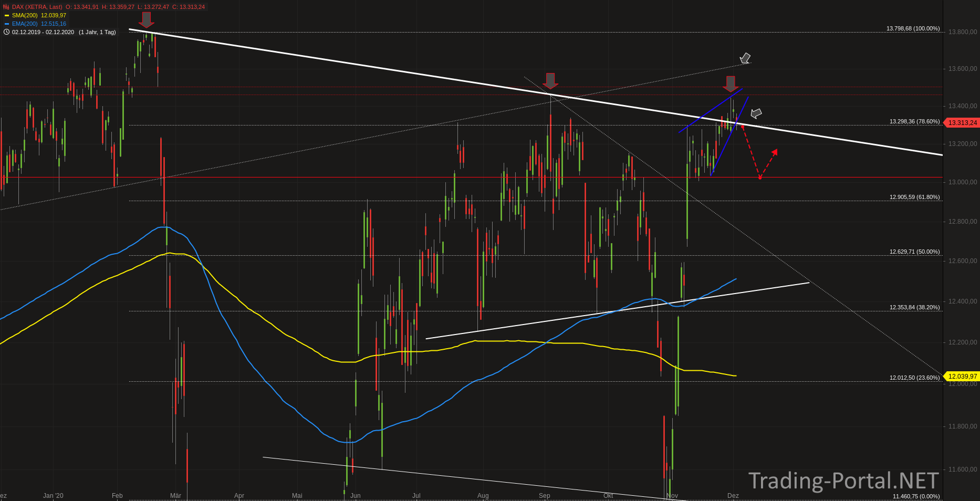Screen dimensions: 980x501
Task: Click Fibonacci label '13.798,68 (100.00%)'
Action: click(x=913, y=28)
